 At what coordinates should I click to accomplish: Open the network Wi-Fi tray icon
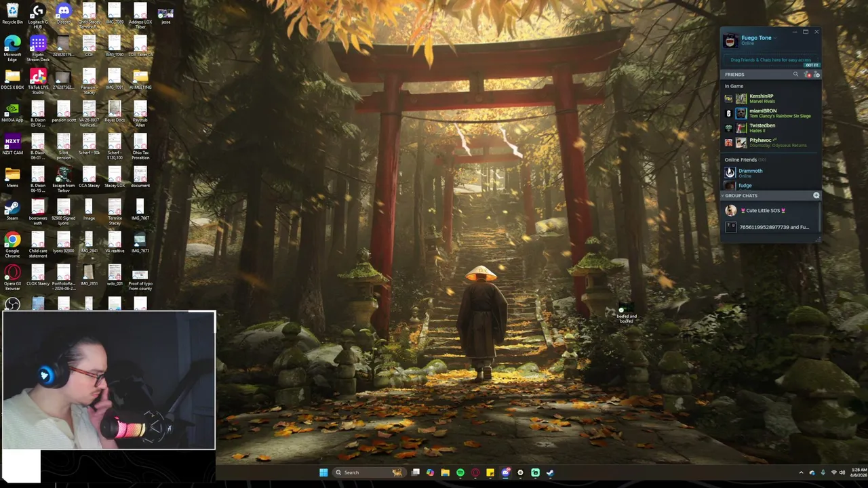coord(833,472)
